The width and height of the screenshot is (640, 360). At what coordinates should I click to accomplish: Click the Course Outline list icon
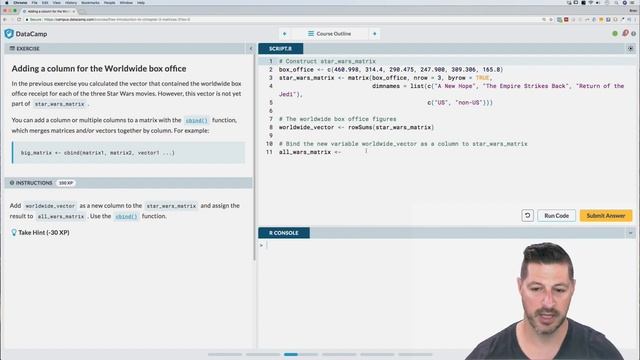coord(311,33)
